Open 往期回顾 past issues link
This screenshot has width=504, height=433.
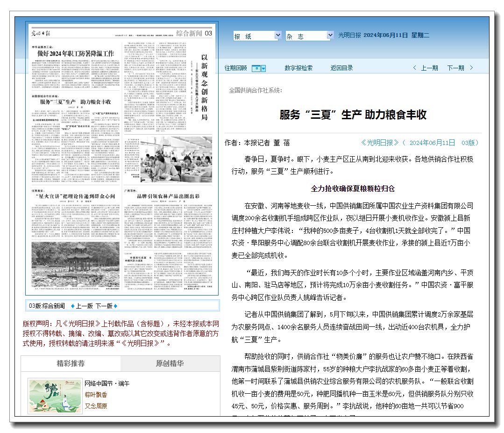235,68
